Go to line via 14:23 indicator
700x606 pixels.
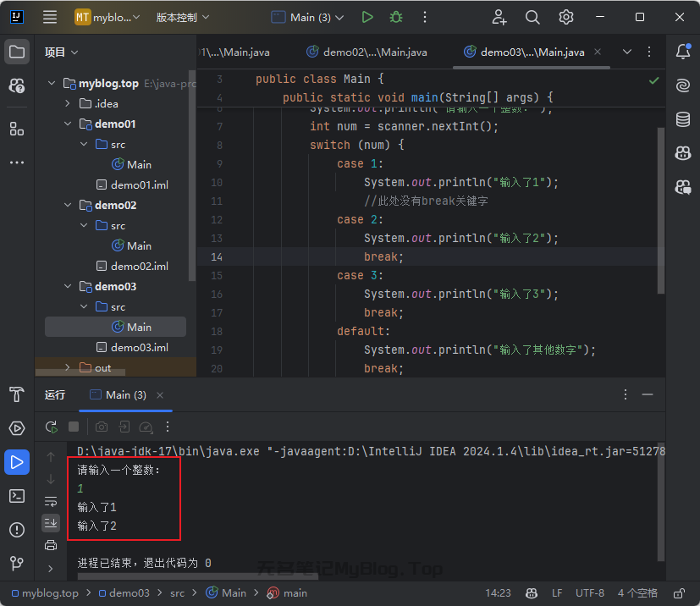[498, 593]
